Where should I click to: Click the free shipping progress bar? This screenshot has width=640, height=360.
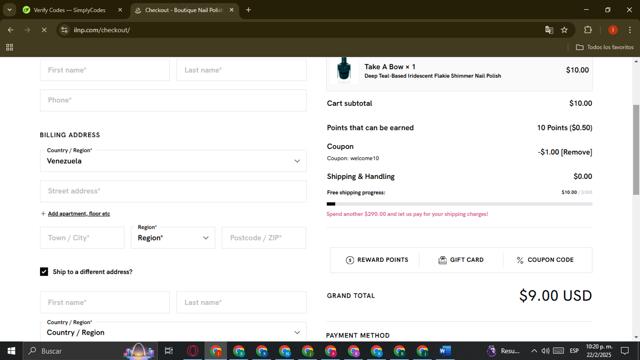[459, 204]
